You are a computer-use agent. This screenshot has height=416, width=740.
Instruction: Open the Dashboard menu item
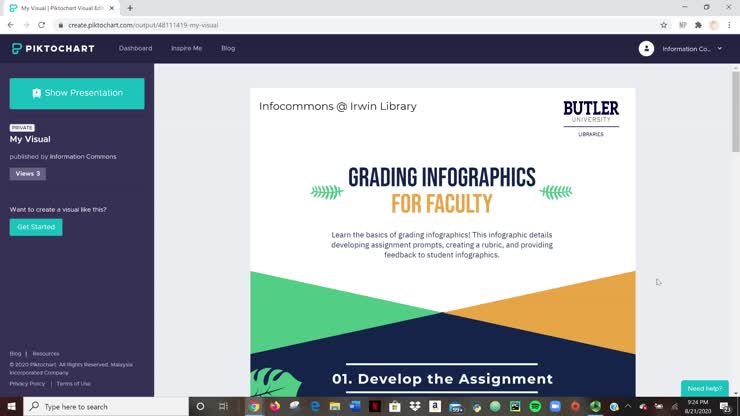click(x=135, y=48)
